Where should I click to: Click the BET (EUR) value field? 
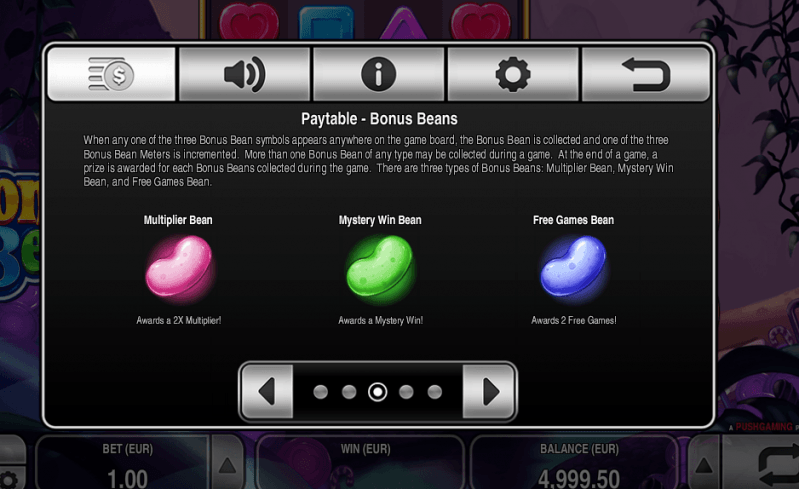pyautogui.click(x=124, y=464)
